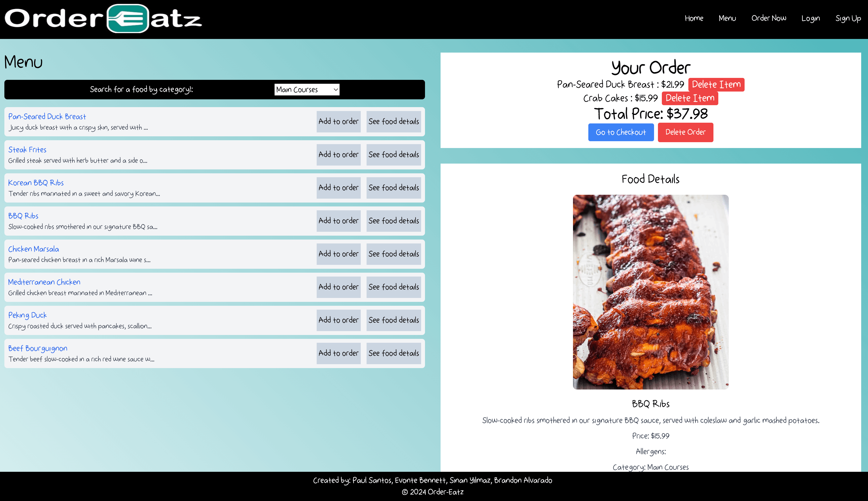Screen dimensions: 868x501
Task: Click Delete Item for Pan-Seared Duck Breast
Action: point(716,84)
